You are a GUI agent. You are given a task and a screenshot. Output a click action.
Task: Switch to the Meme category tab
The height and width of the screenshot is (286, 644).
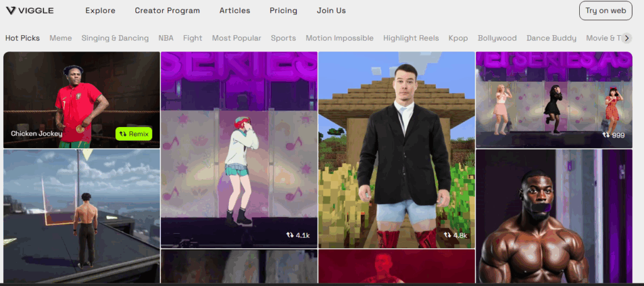tap(61, 38)
